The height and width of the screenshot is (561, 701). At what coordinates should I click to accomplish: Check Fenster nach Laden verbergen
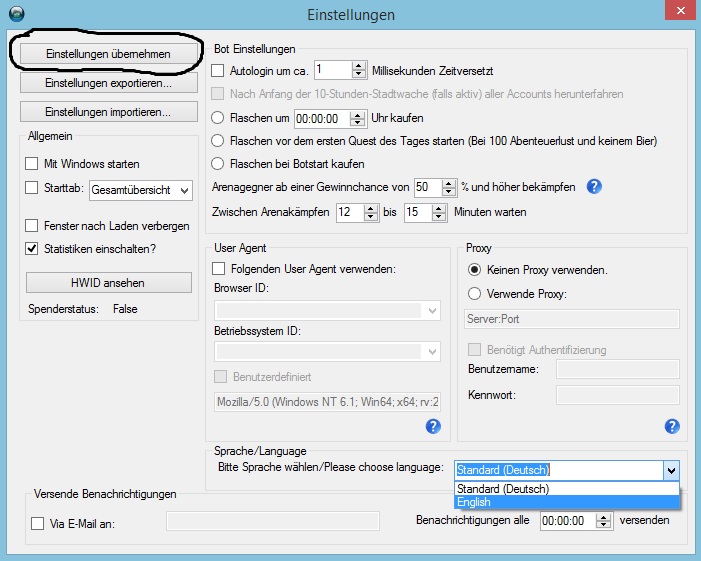click(31, 225)
